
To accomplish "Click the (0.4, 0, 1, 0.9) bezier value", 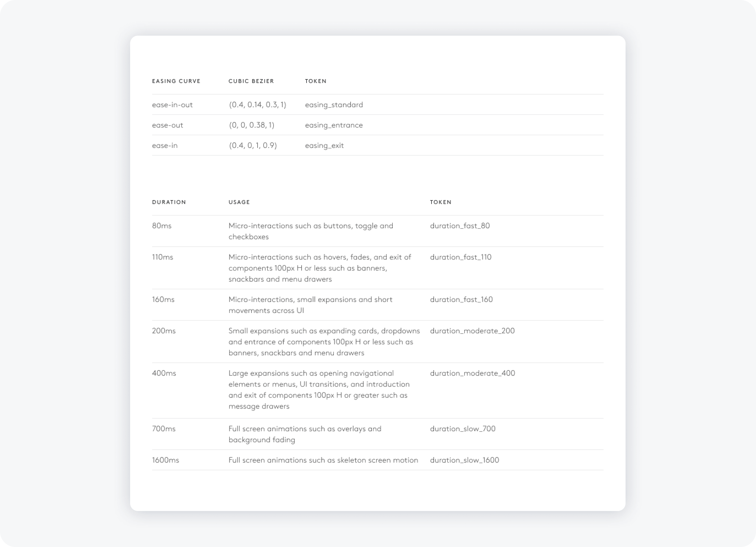I will coord(253,145).
